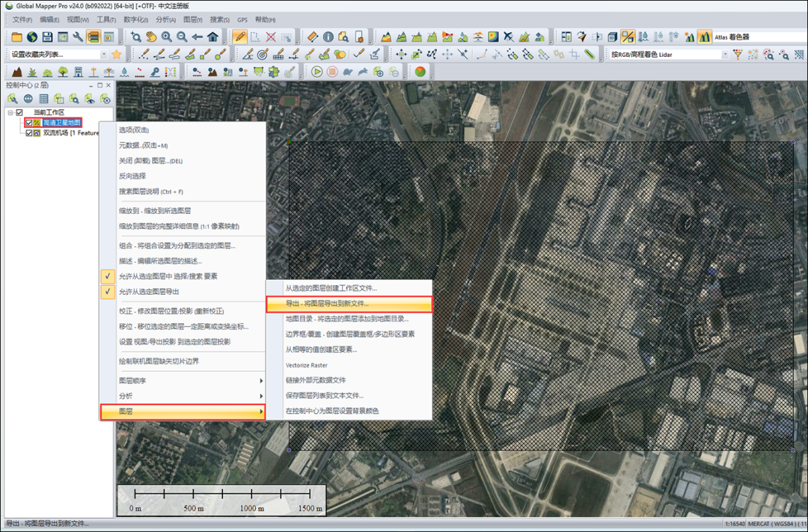Click the green Play button icon
Image resolution: width=808 pixels, height=532 pixels.
pyautogui.click(x=317, y=72)
